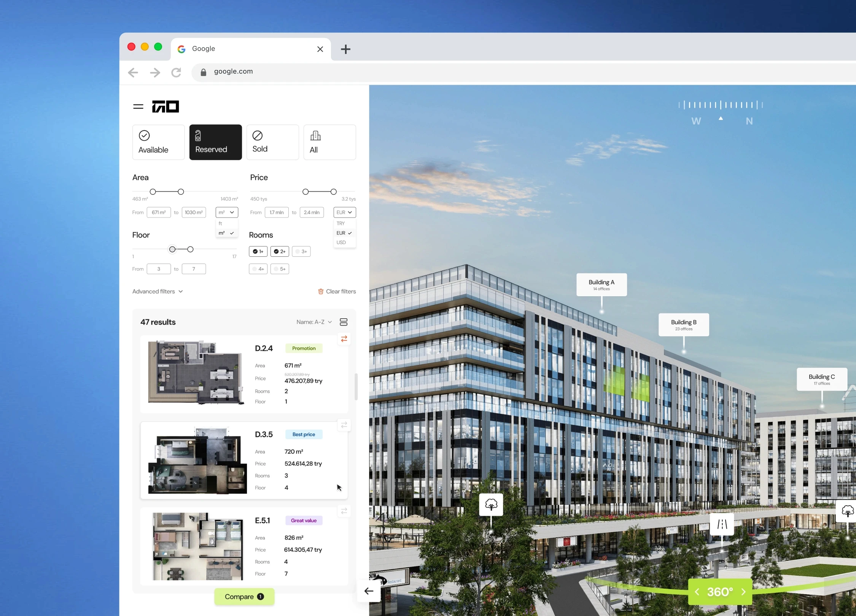This screenshot has width=856, height=616.
Task: Enable the 5+ rooms checkbox
Action: 280,269
